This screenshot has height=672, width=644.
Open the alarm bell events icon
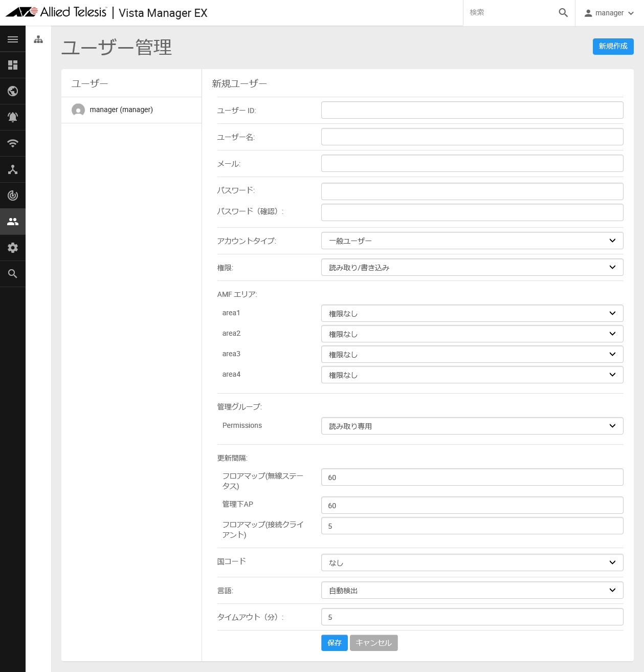coord(13,117)
